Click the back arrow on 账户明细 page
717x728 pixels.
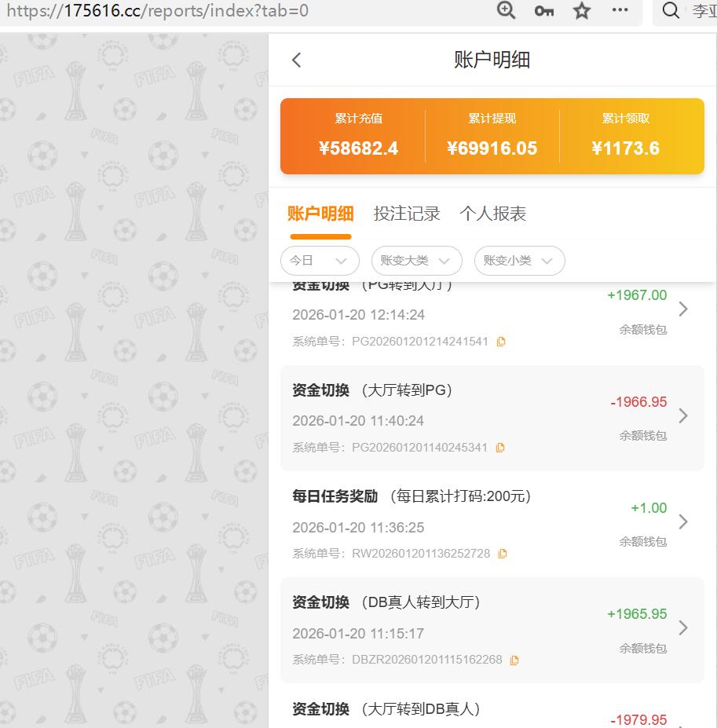[x=296, y=59]
